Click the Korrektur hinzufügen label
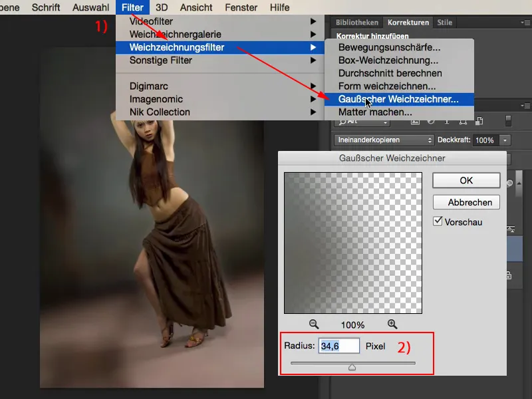 pos(372,36)
